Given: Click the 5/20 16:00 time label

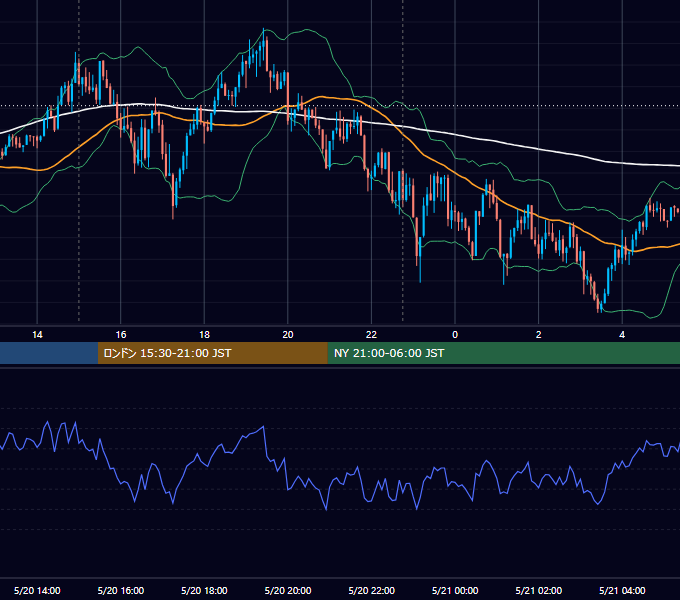Looking at the screenshot, I should tap(121, 590).
